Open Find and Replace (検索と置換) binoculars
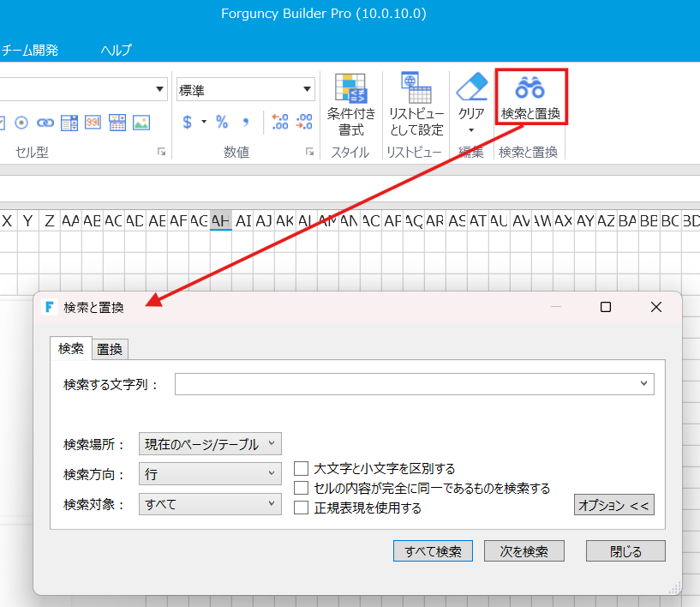 coord(531,97)
